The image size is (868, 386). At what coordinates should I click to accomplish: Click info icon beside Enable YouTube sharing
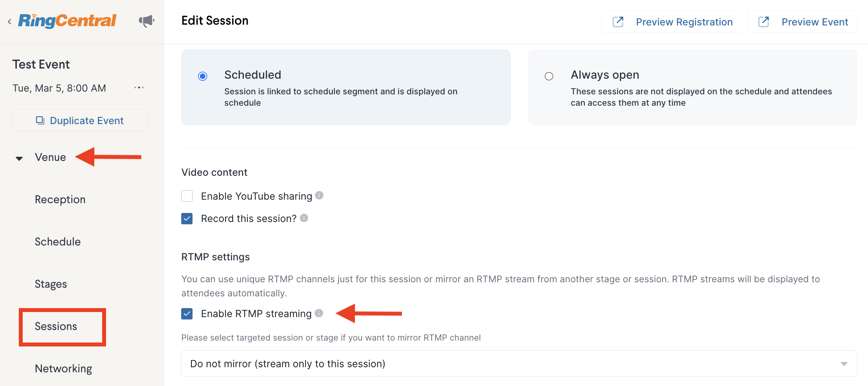coord(319,195)
